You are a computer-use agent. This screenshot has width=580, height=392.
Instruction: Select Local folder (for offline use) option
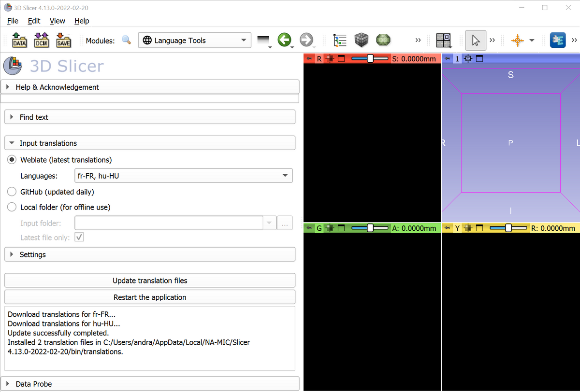pyautogui.click(x=12, y=207)
